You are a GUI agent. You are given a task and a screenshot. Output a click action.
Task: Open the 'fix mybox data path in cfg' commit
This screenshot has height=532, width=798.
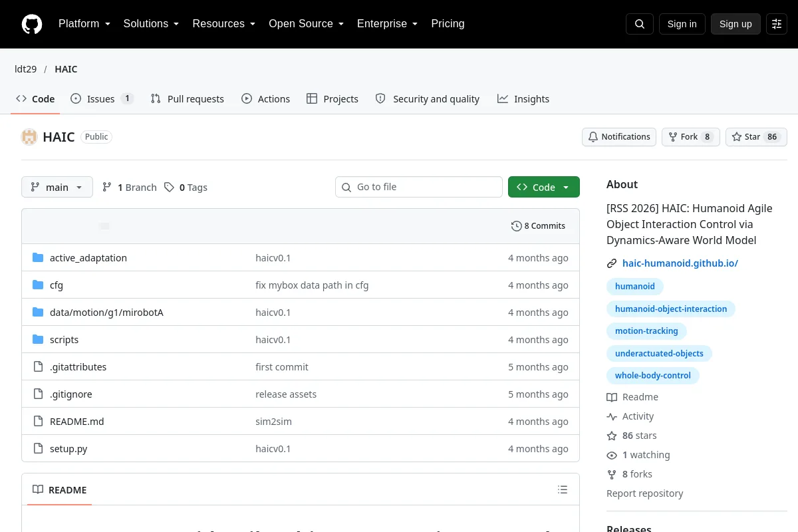(312, 285)
